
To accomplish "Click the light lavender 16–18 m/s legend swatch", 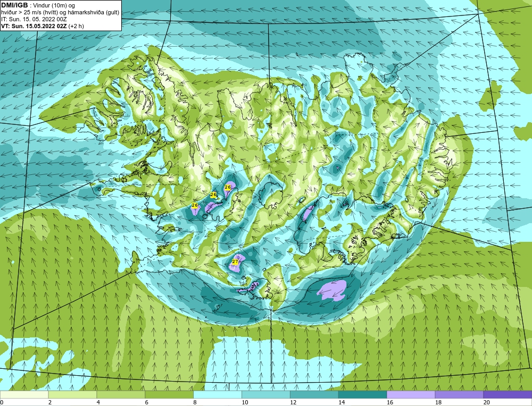I will tap(411, 395).
